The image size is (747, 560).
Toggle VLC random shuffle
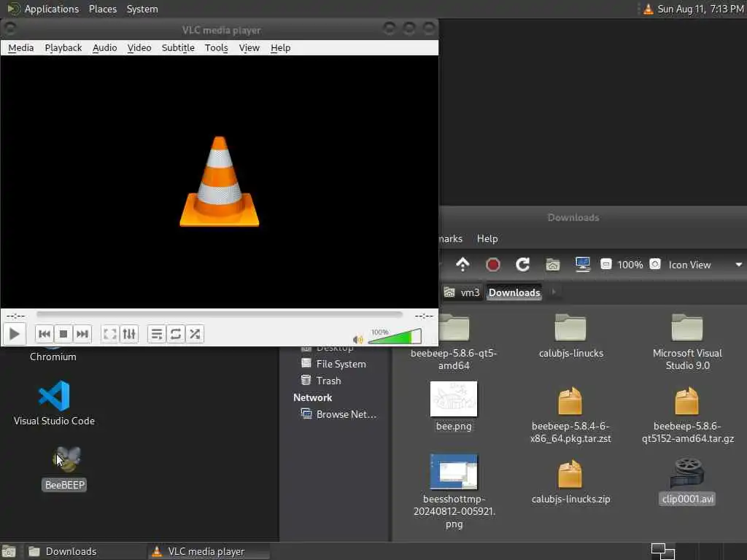point(195,334)
